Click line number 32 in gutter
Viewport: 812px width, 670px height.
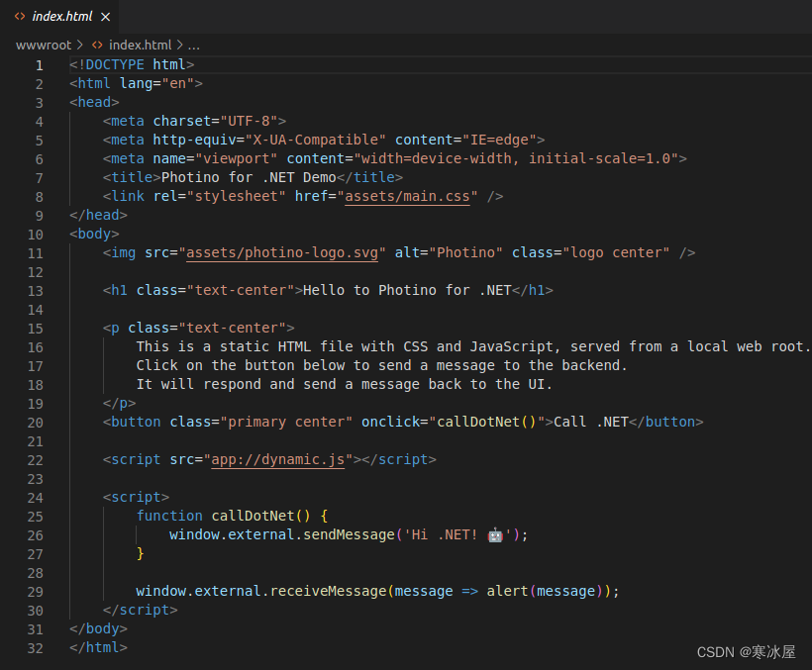pyautogui.click(x=36, y=649)
